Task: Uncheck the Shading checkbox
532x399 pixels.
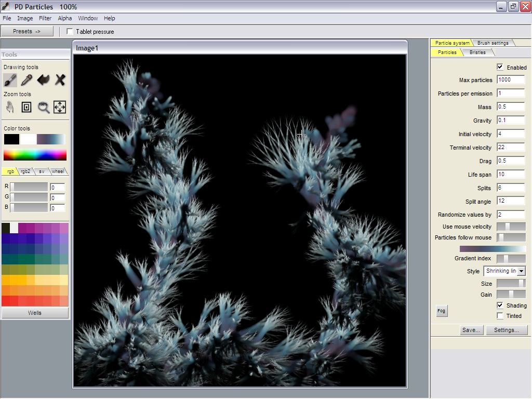Action: pos(500,305)
